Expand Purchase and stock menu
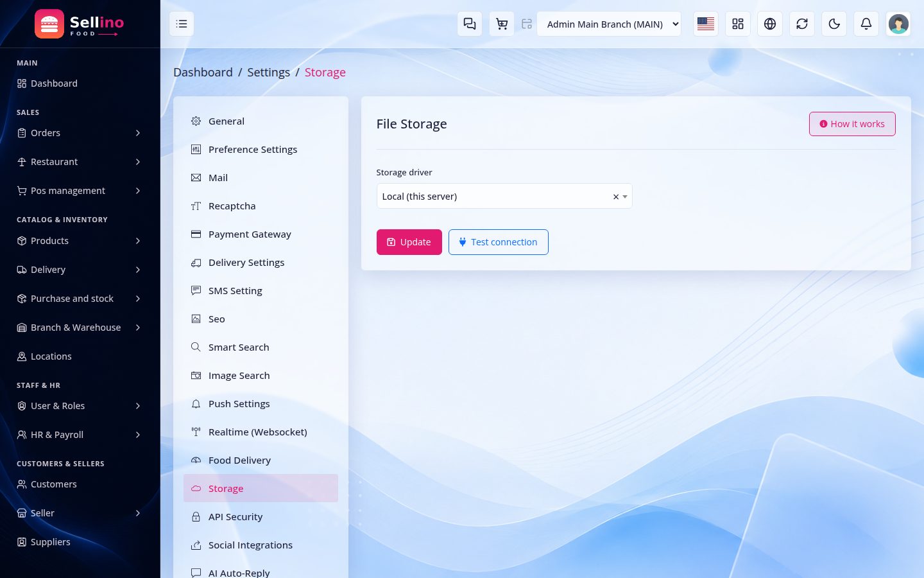 pyautogui.click(x=80, y=299)
